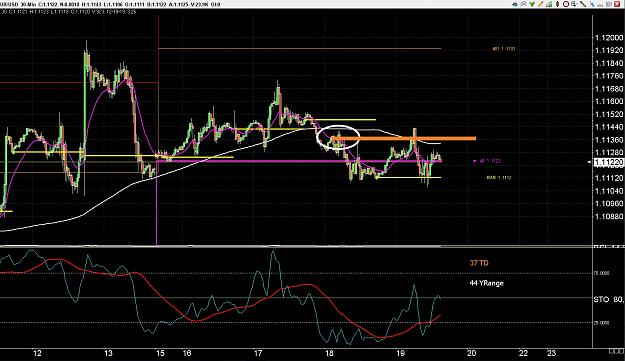
Task: Click the 1.11360 price axis label
Action: pos(609,139)
